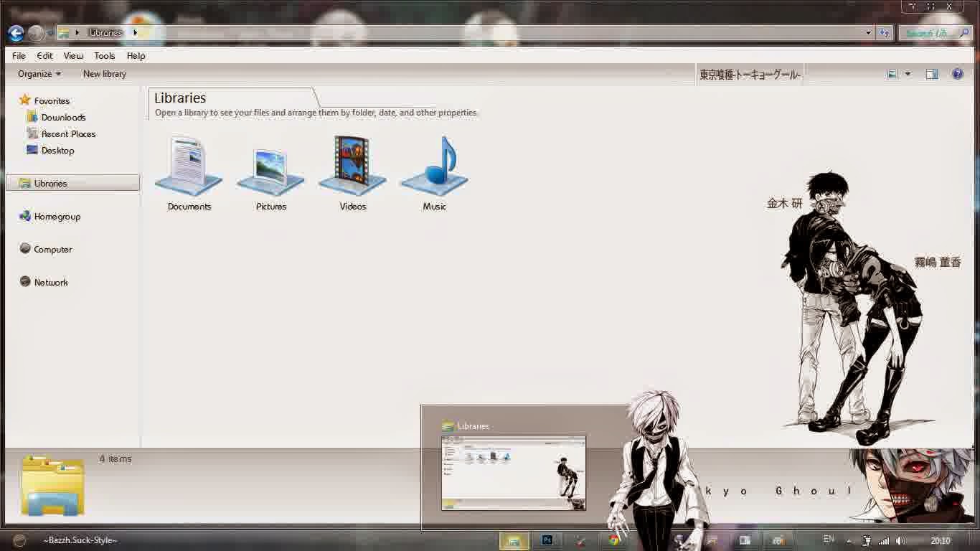Click the Libraries folder icon in address bar
This screenshot has width=980, height=551.
click(64, 33)
